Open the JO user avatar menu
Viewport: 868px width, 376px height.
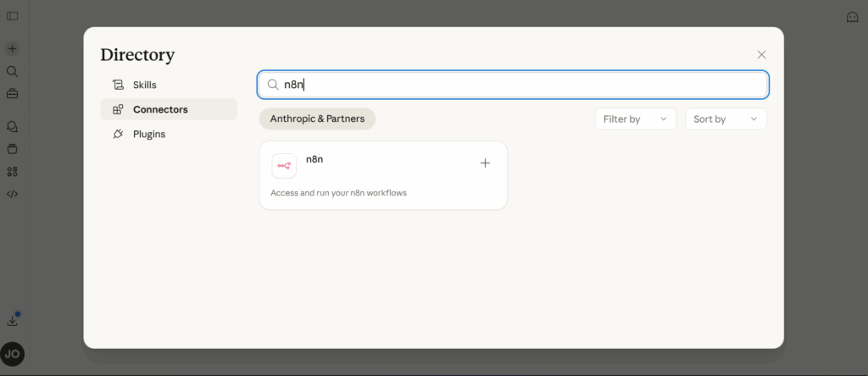coord(12,354)
